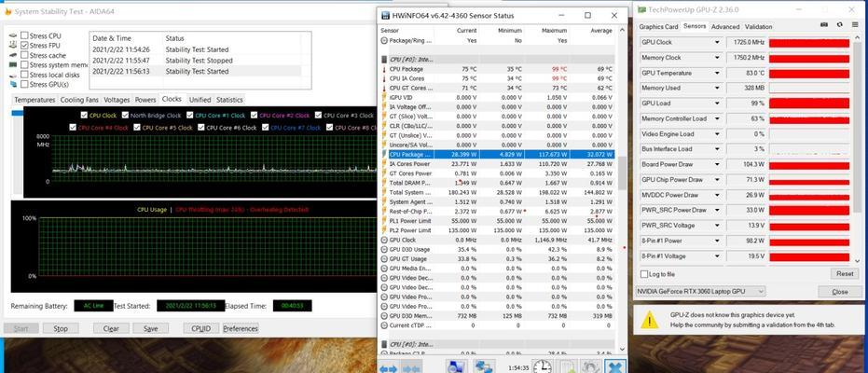Click GPU Clock red sensor graph bar
Viewport: 868px width, 373px height.
(808, 43)
